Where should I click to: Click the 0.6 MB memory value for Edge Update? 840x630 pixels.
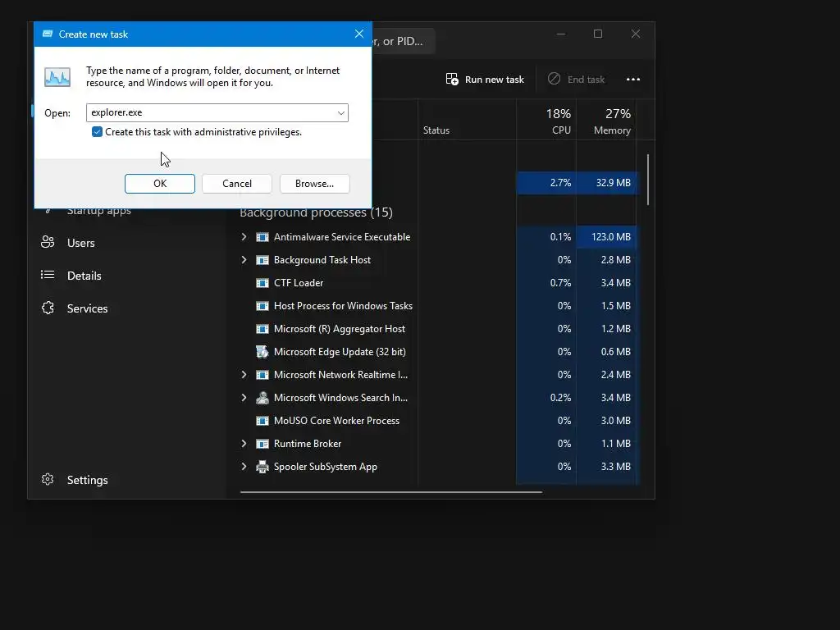615,352
